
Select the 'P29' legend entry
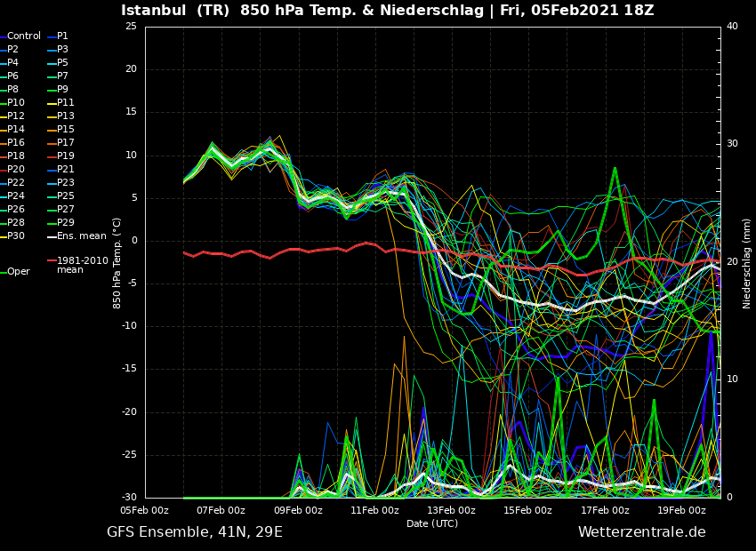(60, 222)
